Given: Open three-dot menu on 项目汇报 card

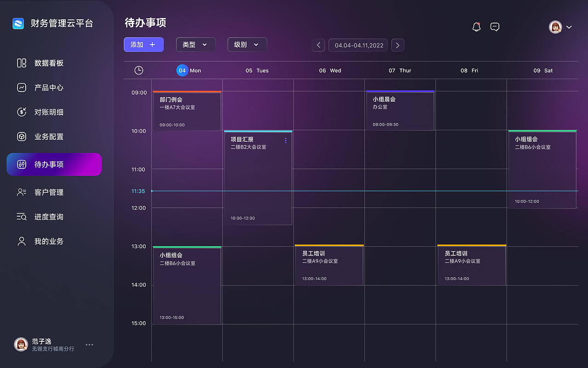Looking at the screenshot, I should (x=286, y=140).
